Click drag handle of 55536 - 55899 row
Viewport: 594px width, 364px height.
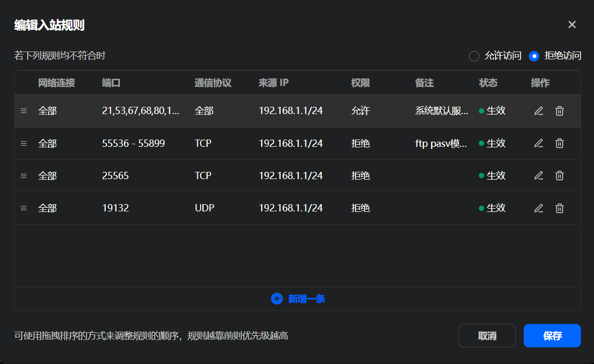click(23, 143)
